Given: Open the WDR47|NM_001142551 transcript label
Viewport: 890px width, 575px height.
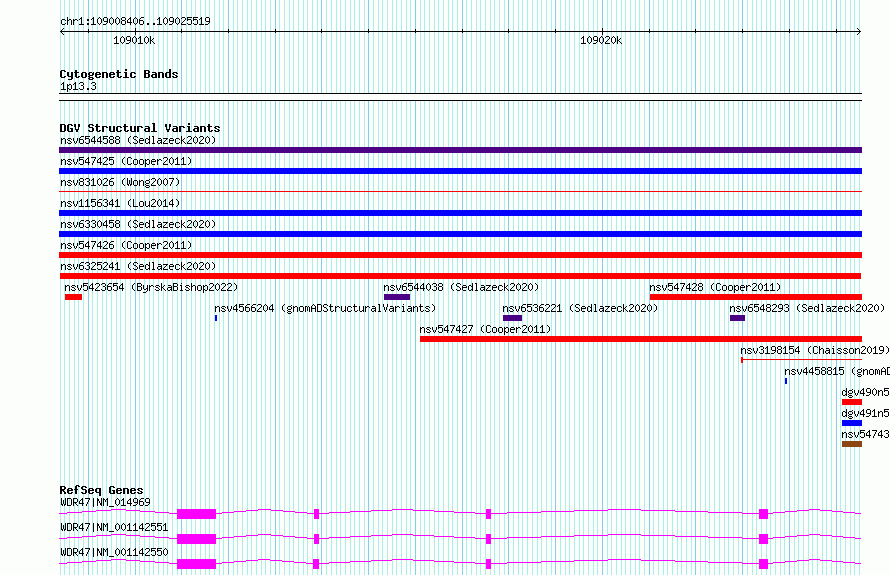Looking at the screenshot, I should click(x=114, y=527).
